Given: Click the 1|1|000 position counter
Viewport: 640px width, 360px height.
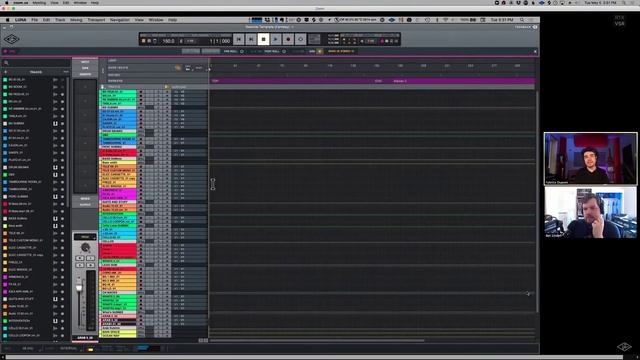Looking at the screenshot, I should pos(220,41).
